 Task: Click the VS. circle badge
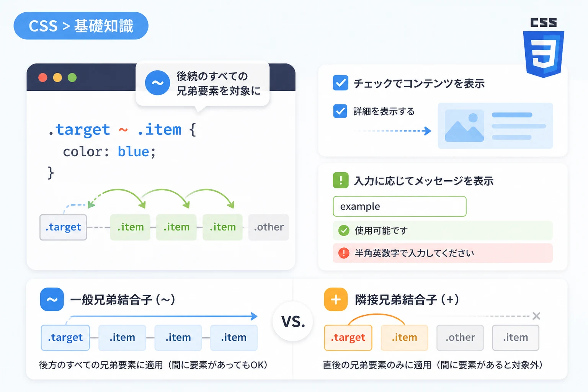click(x=293, y=322)
